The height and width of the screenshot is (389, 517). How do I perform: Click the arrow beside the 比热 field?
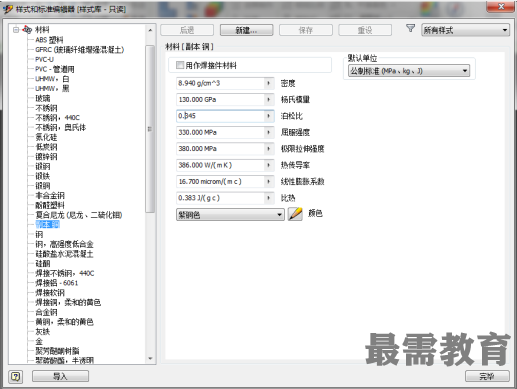point(269,198)
